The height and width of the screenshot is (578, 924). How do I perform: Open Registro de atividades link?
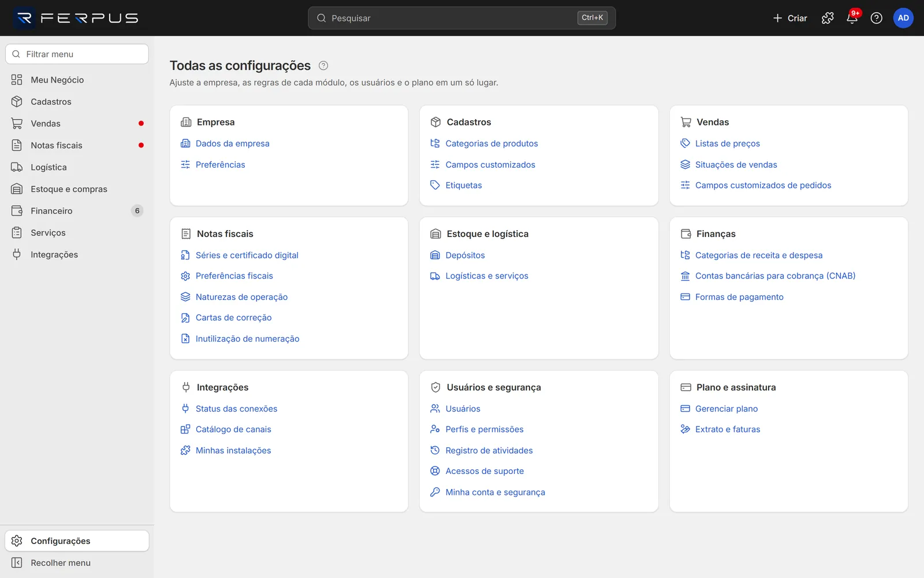point(489,450)
